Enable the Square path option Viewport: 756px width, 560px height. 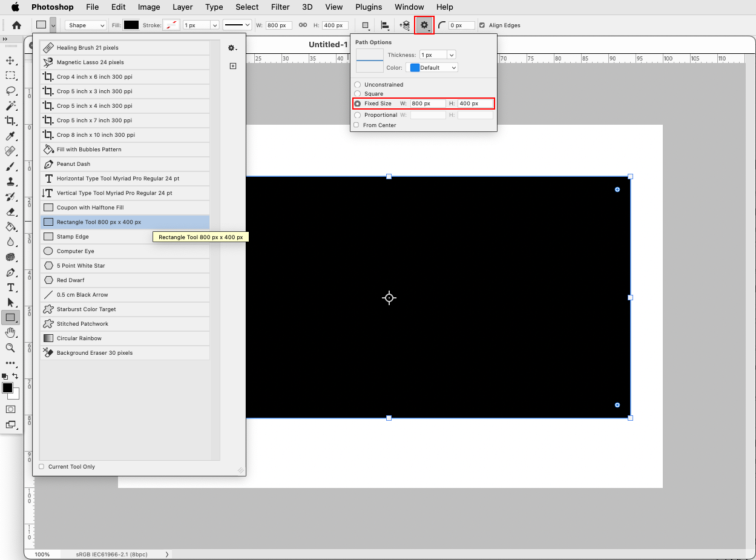(357, 94)
